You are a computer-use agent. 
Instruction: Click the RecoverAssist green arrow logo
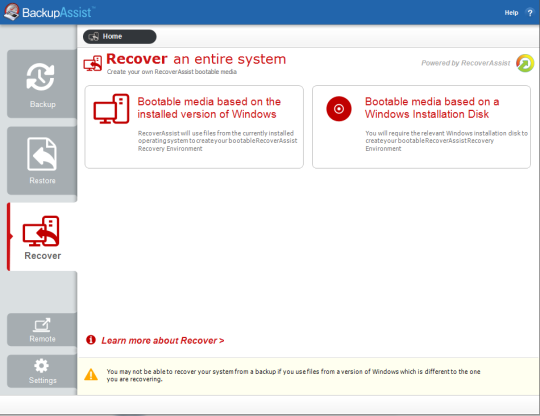coord(525,63)
